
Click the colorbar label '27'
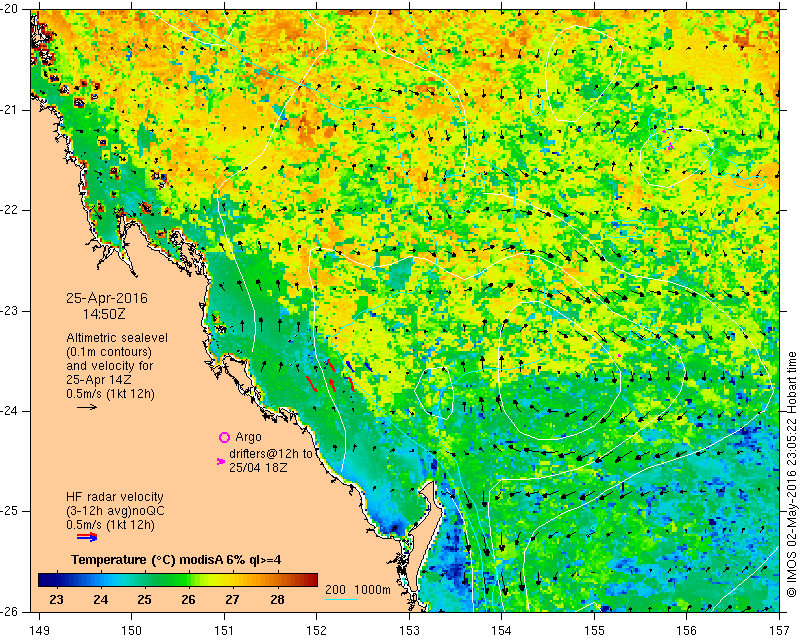coord(233,599)
